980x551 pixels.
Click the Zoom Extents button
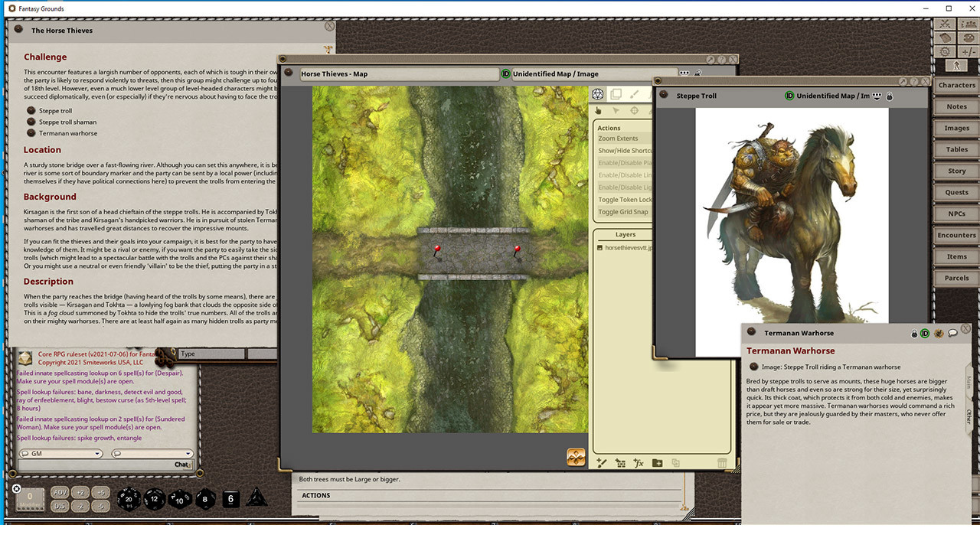617,138
